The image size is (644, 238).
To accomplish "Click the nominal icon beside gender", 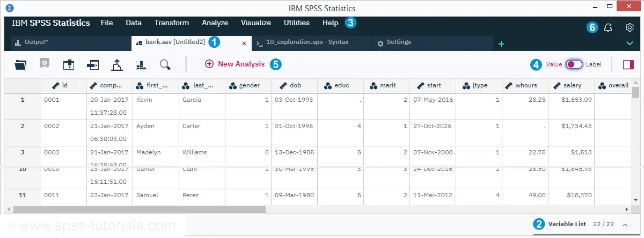I will (232, 85).
